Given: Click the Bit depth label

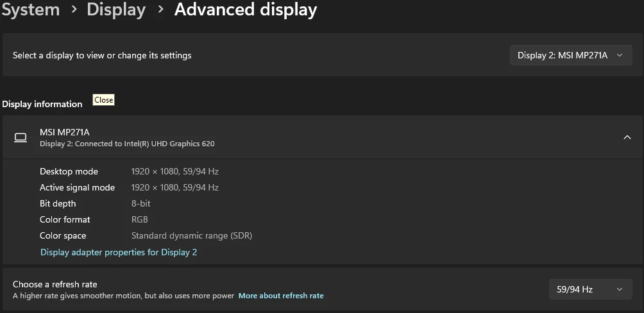Looking at the screenshot, I should (58, 203).
